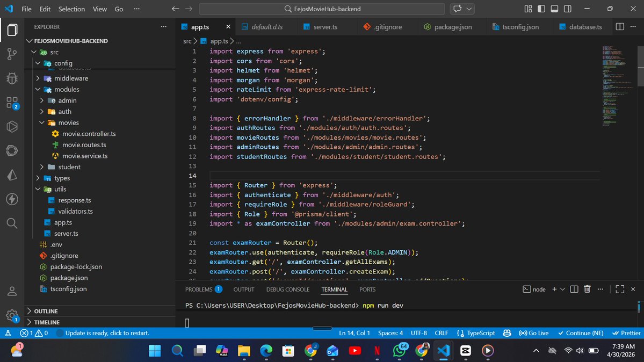The width and height of the screenshot is (644, 362).
Task: Kill terminal with trash icon
Action: [587, 289]
